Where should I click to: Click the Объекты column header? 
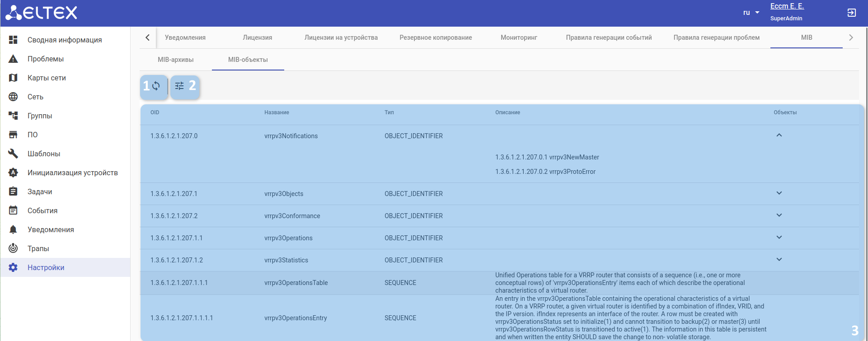[785, 112]
